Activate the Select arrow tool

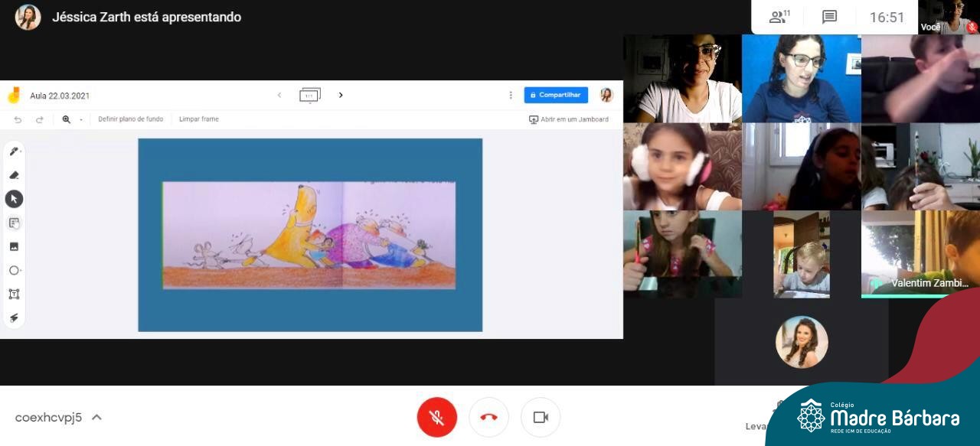tap(14, 199)
